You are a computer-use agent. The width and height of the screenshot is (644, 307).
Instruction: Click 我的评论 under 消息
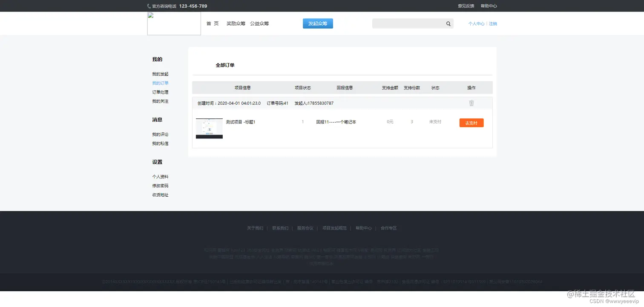pos(160,134)
